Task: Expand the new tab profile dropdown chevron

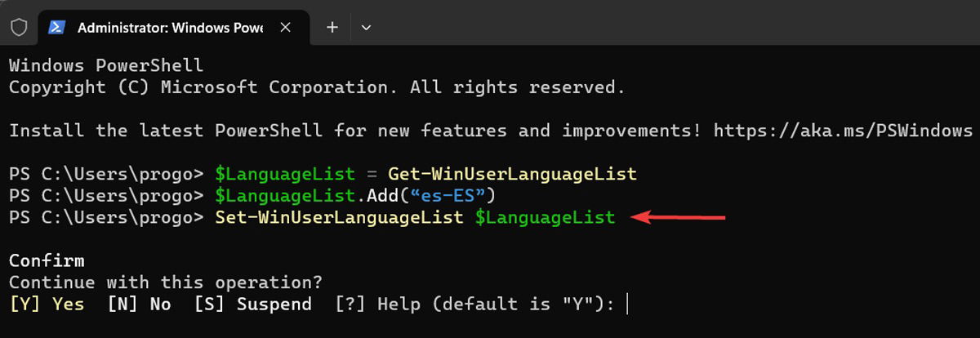Action: 366,27
